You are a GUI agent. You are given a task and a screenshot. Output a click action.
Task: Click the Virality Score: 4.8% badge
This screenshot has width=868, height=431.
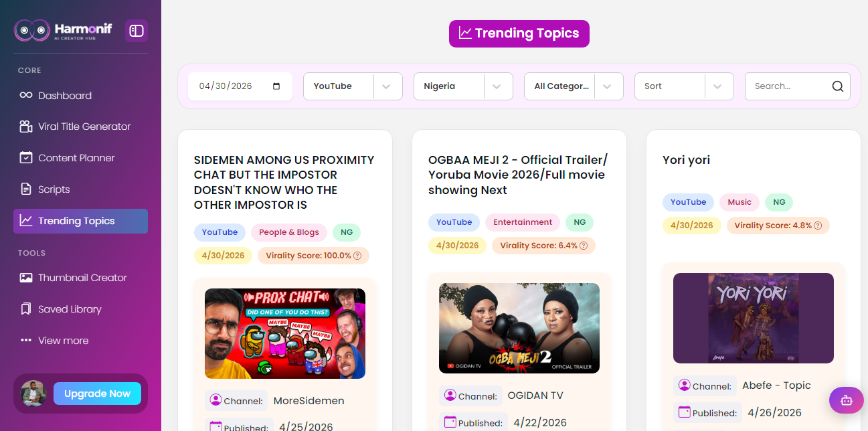(x=778, y=226)
